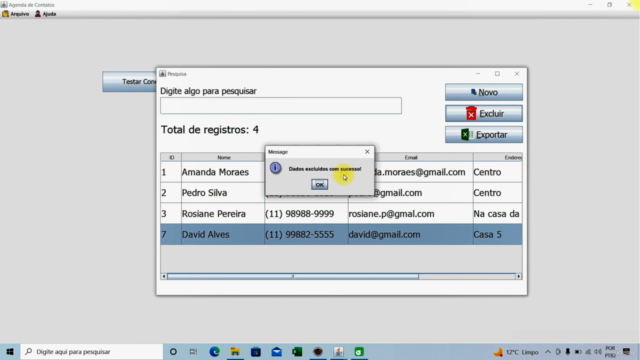
Task: Open Cortana circle icon on taskbar
Action: [173, 351]
